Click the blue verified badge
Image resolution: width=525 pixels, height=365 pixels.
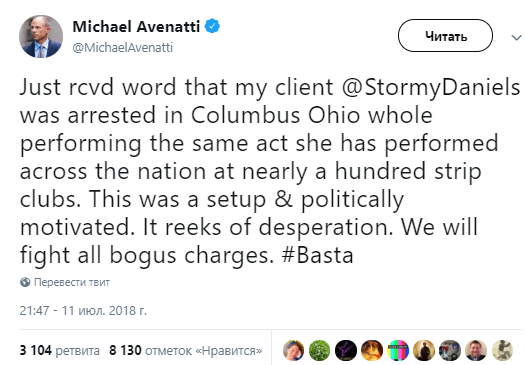212,26
